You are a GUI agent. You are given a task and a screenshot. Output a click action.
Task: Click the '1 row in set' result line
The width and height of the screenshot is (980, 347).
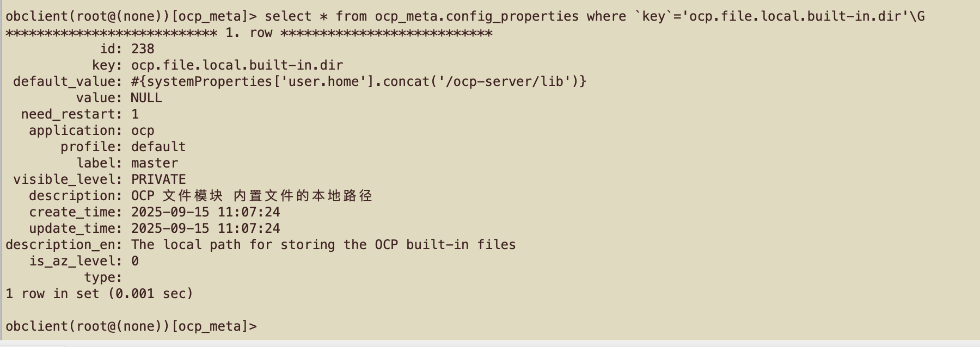(x=100, y=294)
